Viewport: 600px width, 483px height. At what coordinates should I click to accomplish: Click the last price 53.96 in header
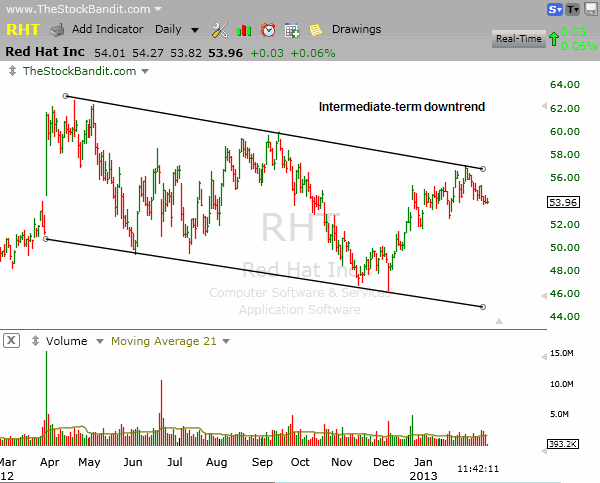tap(225, 53)
